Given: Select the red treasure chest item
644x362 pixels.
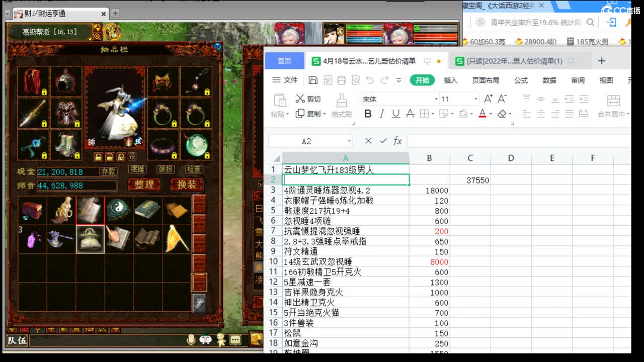Looking at the screenshot, I should 32,210.
